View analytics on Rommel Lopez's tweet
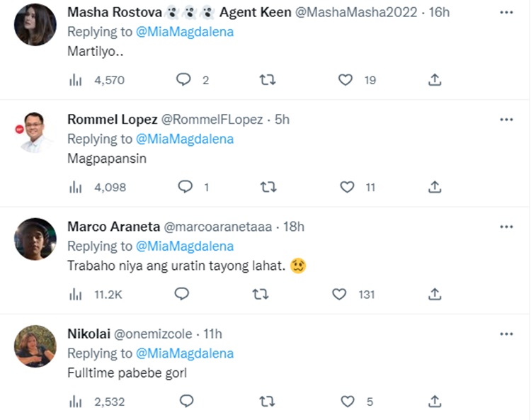 coord(75,187)
